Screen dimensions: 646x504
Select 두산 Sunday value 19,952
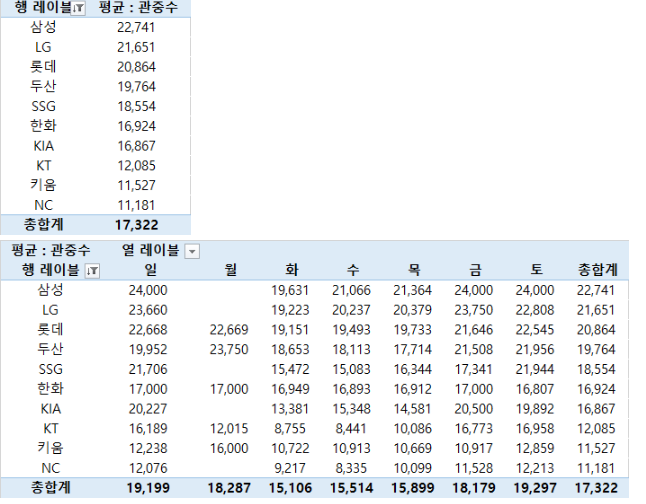(x=148, y=350)
